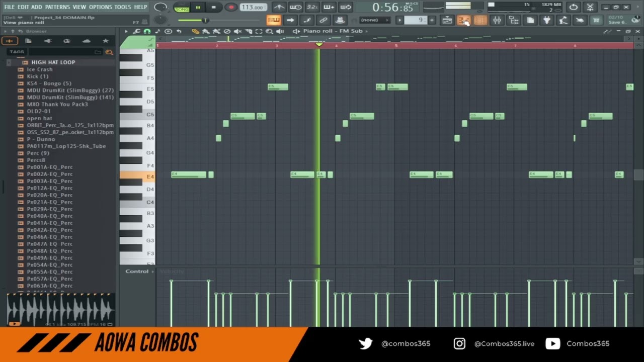Open the pattern selector arrow beside 9
This screenshot has height=362, width=644.
coord(399,20)
